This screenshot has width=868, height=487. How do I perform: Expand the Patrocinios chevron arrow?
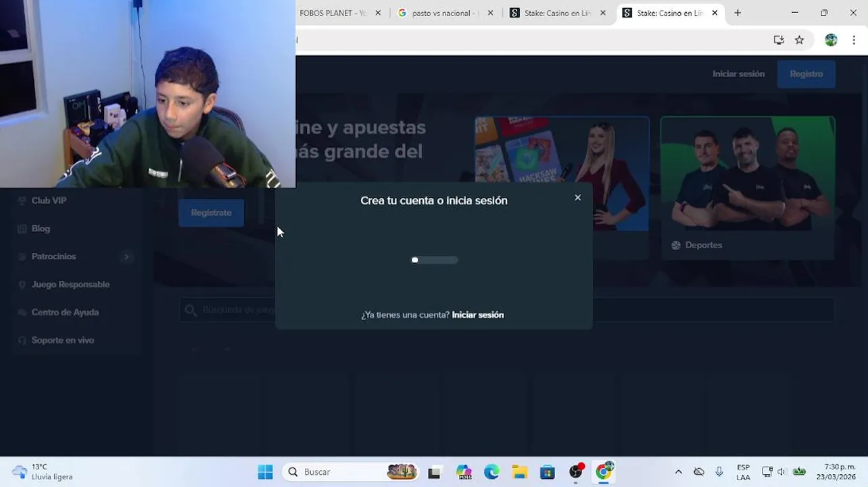126,256
